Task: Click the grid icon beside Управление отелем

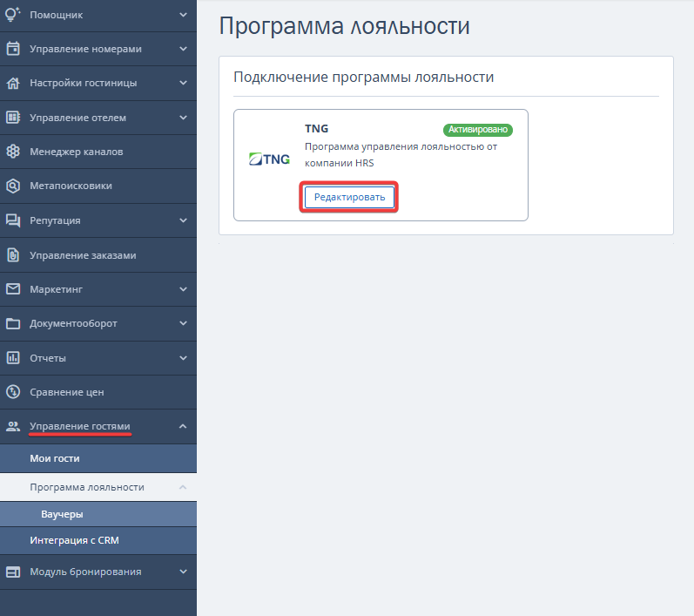Action: [x=13, y=118]
